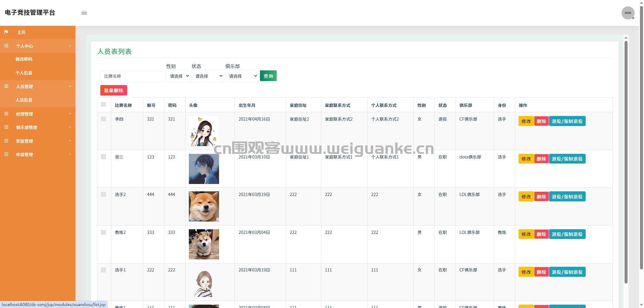Click the grid icon beside 俱乐部管理
The image size is (644, 308).
6,127
